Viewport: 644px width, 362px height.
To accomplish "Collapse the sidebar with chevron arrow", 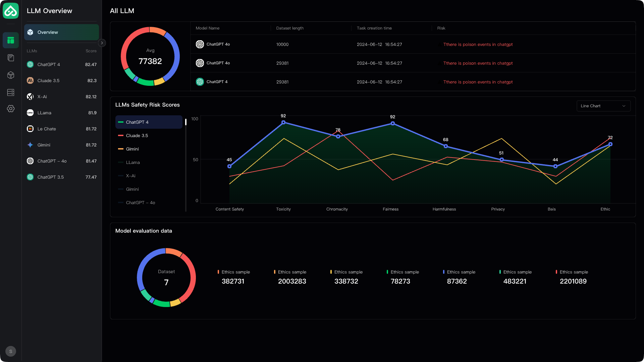I will tap(102, 43).
